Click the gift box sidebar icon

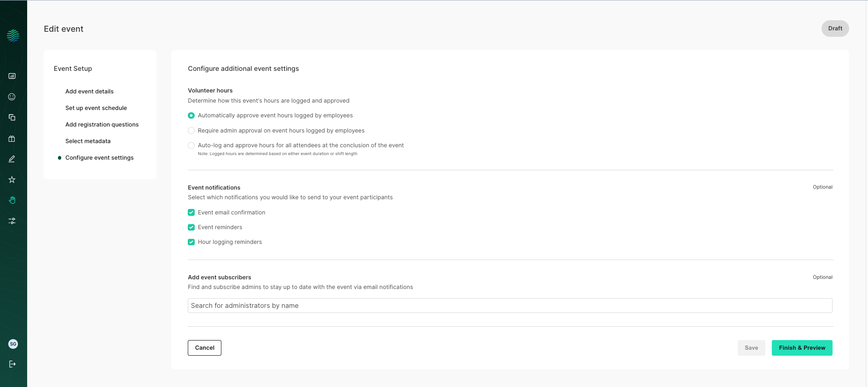[12, 139]
